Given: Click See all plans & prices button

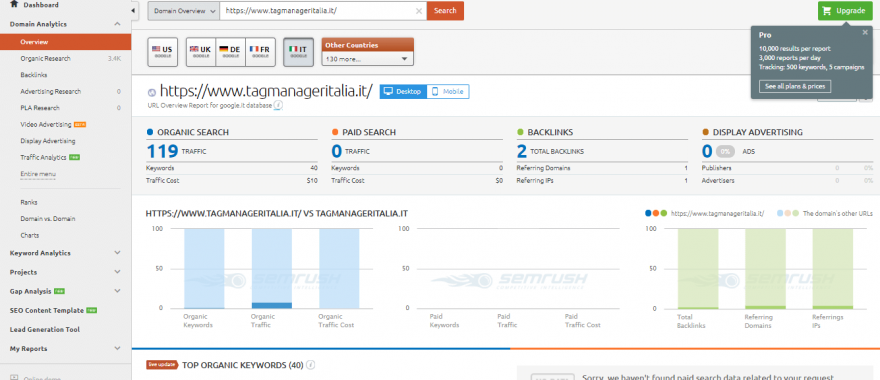Looking at the screenshot, I should point(795,86).
